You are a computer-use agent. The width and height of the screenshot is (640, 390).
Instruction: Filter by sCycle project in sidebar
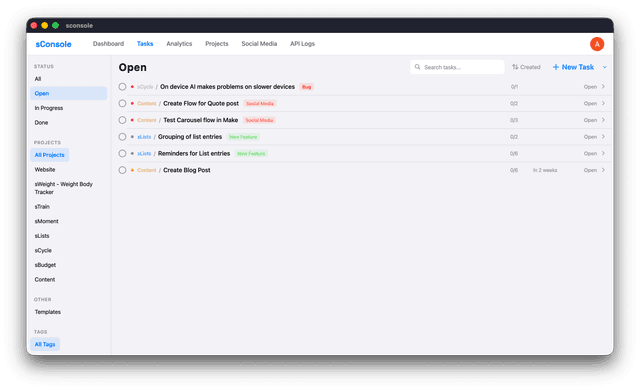[x=43, y=250]
